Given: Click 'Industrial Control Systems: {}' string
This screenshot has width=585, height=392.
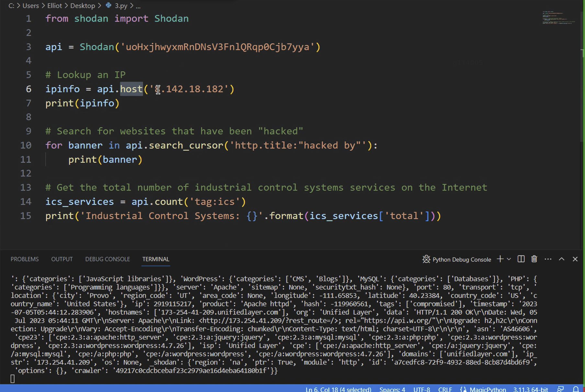Looking at the screenshot, I should (x=172, y=216).
